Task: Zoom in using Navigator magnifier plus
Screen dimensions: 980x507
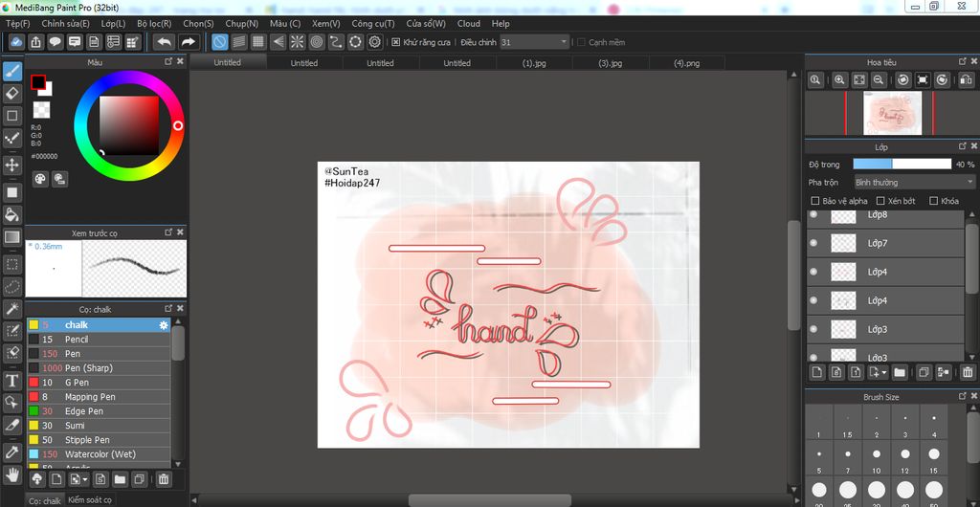Action: pyautogui.click(x=840, y=80)
